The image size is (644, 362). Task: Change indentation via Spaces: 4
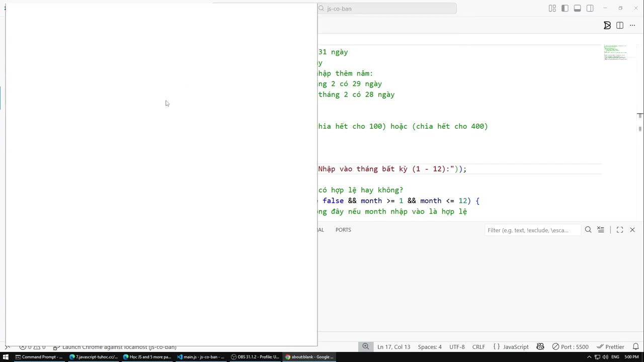tap(430, 347)
